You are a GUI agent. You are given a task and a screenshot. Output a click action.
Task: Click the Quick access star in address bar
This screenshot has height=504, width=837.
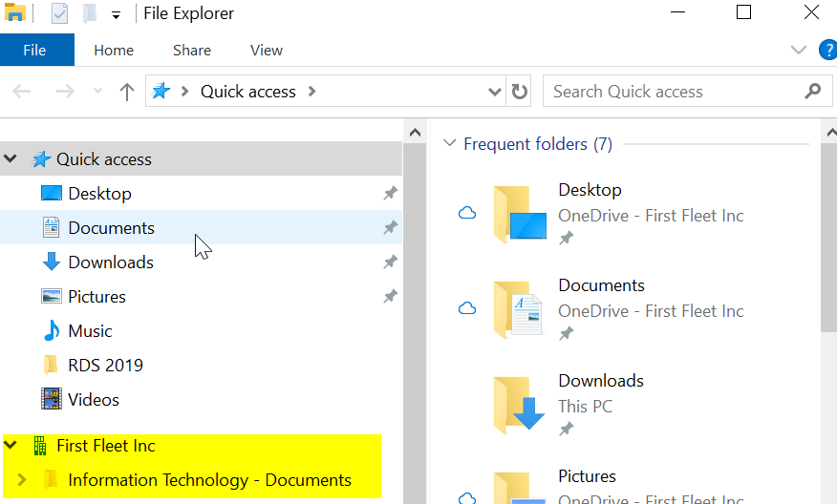pyautogui.click(x=161, y=91)
